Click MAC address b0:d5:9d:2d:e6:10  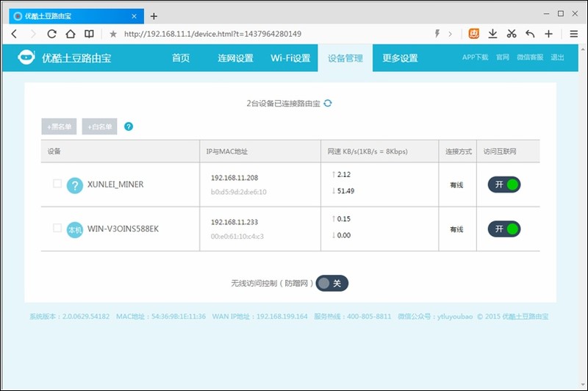[238, 192]
